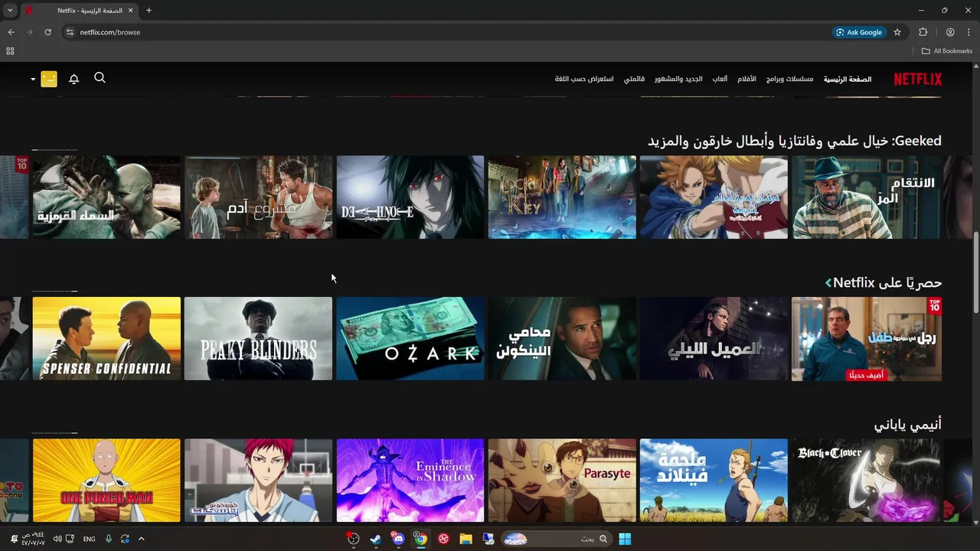Open Chrome from the taskbar
Viewport: 980px width, 551px height.
pyautogui.click(x=420, y=539)
